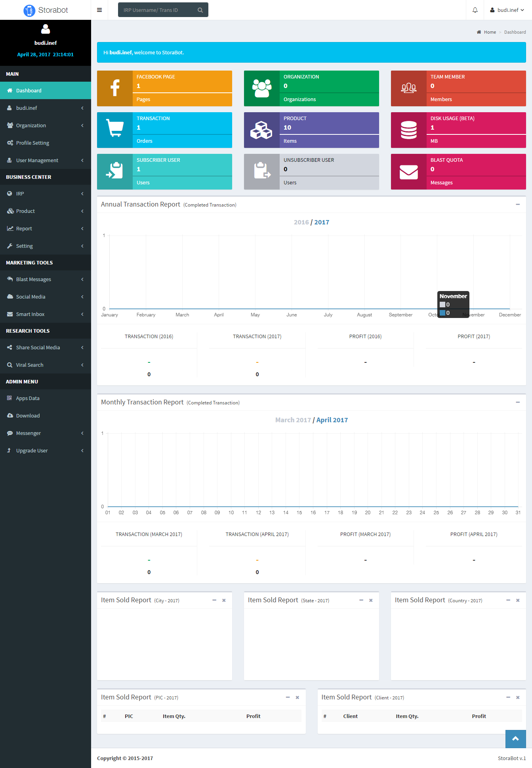Click the sidebar user avatar icon
Image resolution: width=532 pixels, height=768 pixels.
[46, 29]
